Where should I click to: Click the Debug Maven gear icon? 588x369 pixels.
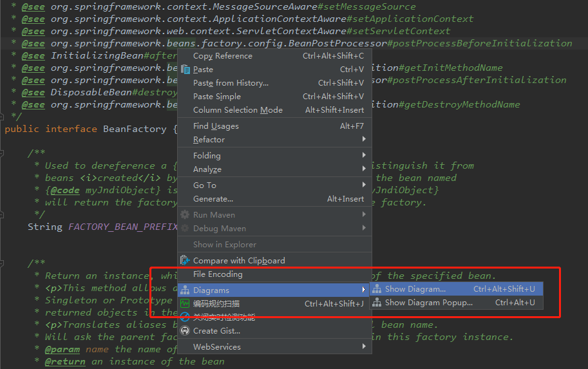pos(185,229)
